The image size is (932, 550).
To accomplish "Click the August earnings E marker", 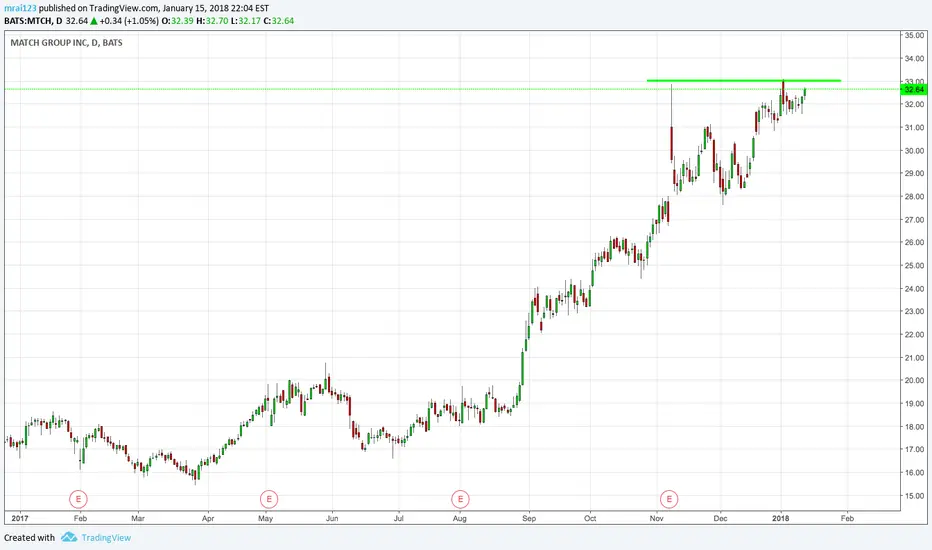I will point(460,499).
